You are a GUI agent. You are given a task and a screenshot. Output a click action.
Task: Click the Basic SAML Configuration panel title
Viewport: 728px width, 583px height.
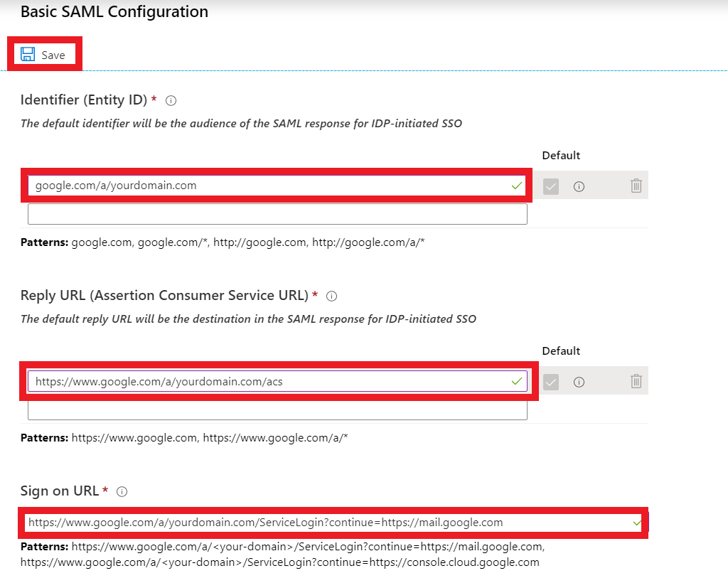114,12
